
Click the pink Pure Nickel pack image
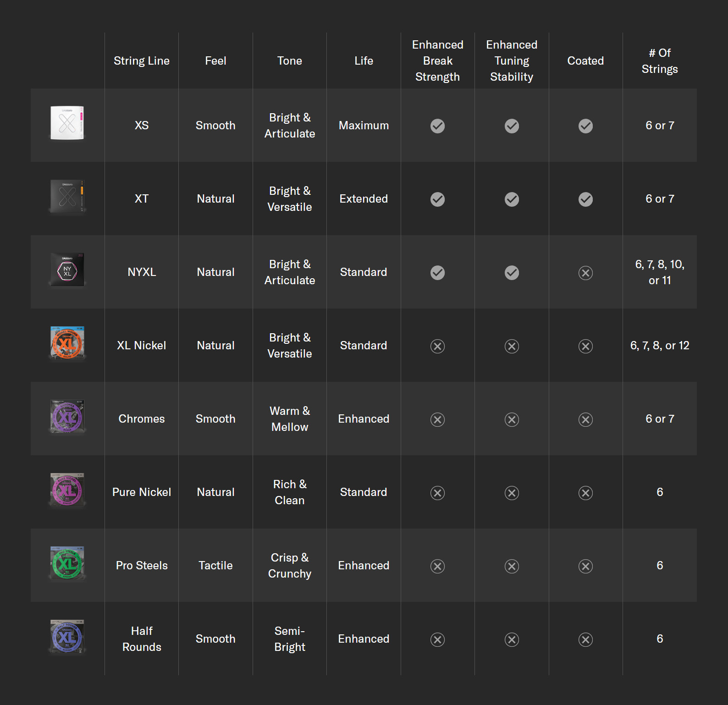pos(67,490)
